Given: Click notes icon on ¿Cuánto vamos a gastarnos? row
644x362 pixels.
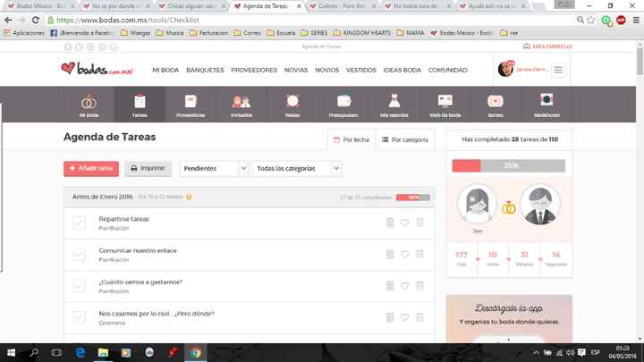Looking at the screenshot, I should pyautogui.click(x=390, y=286).
